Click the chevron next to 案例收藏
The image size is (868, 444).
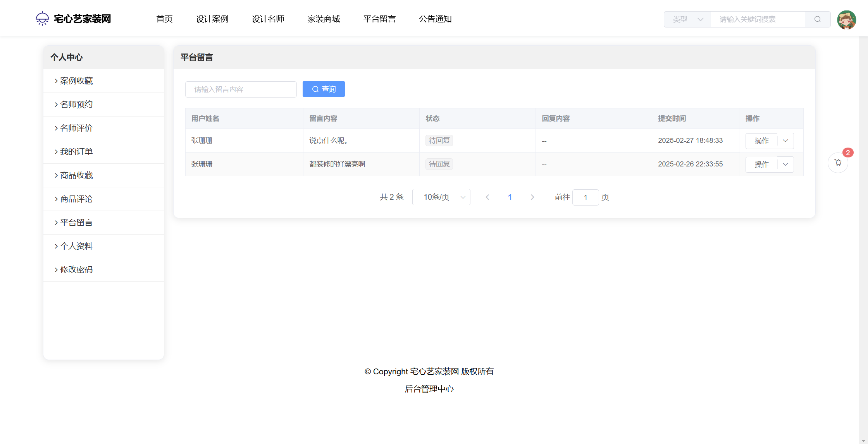[x=56, y=81]
